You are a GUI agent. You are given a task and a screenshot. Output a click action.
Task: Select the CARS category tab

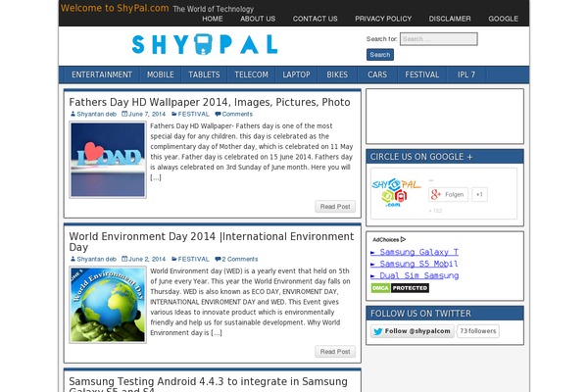(x=377, y=74)
